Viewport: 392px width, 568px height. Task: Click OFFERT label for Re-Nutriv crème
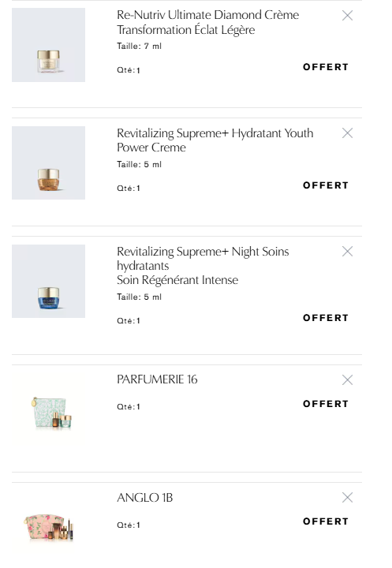coord(325,67)
